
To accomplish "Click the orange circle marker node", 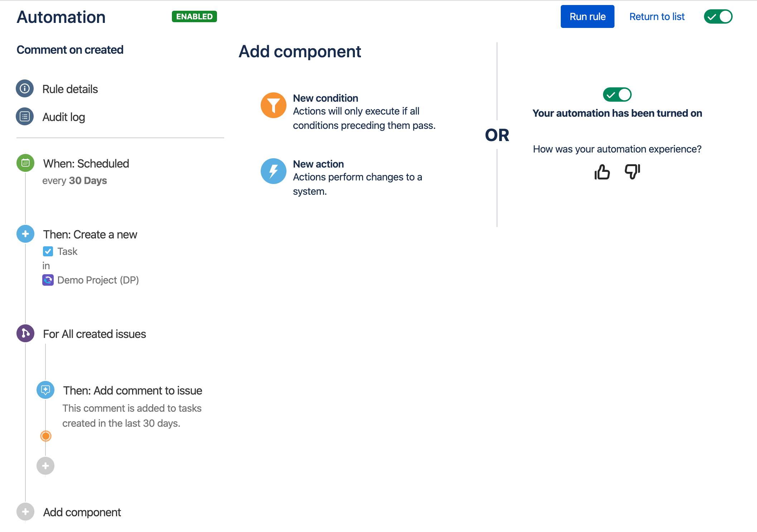I will [46, 436].
